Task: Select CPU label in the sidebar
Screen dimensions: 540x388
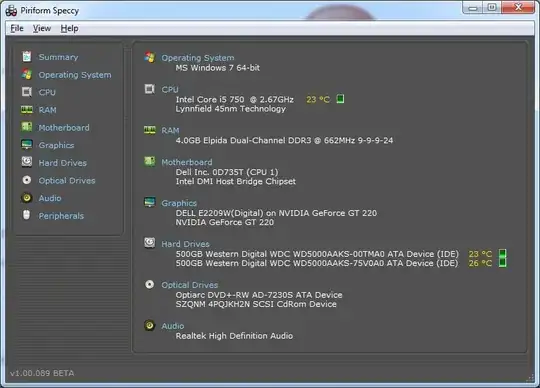Action: [x=47, y=92]
